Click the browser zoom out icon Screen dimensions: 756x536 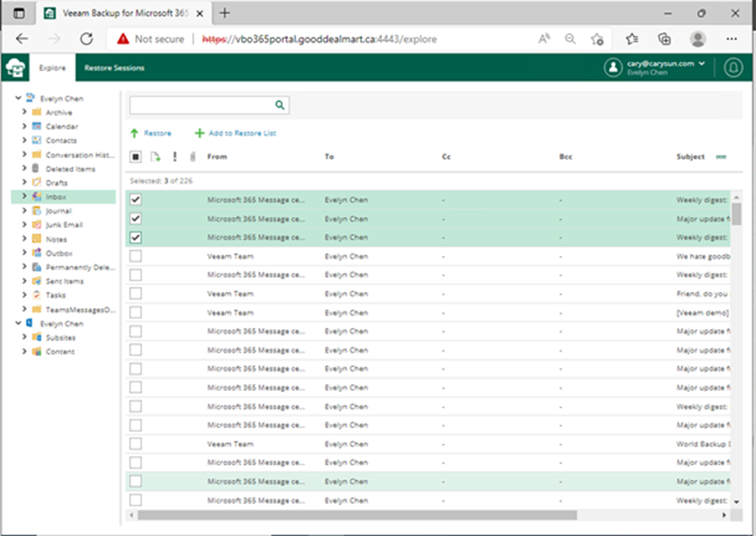570,39
